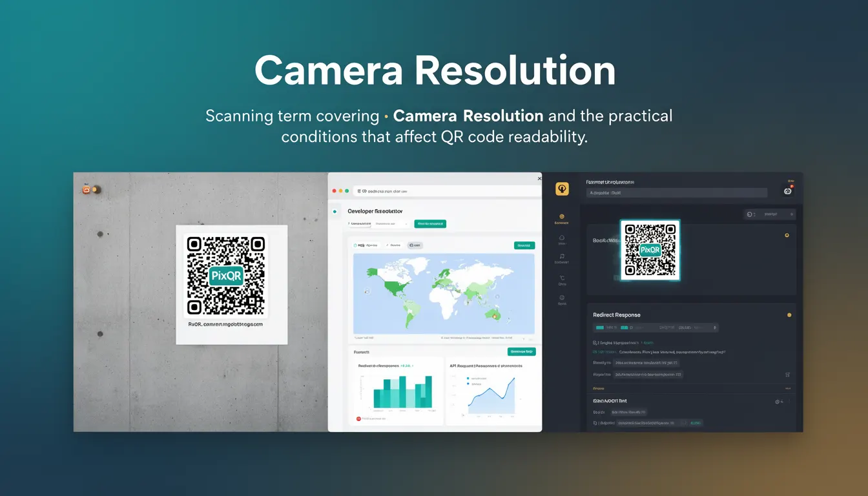Click the PixQR QR code on the concrete wall
The image size is (868, 496).
pyautogui.click(x=226, y=275)
